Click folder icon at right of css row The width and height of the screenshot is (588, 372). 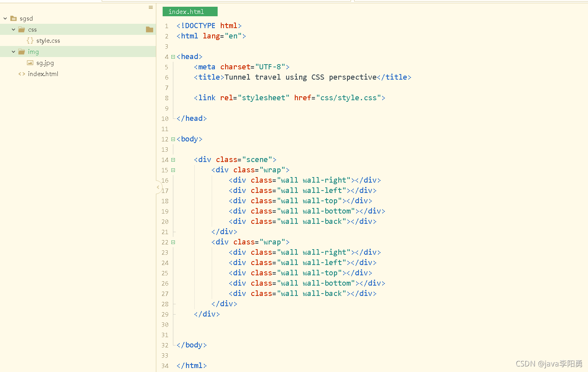pyautogui.click(x=150, y=29)
